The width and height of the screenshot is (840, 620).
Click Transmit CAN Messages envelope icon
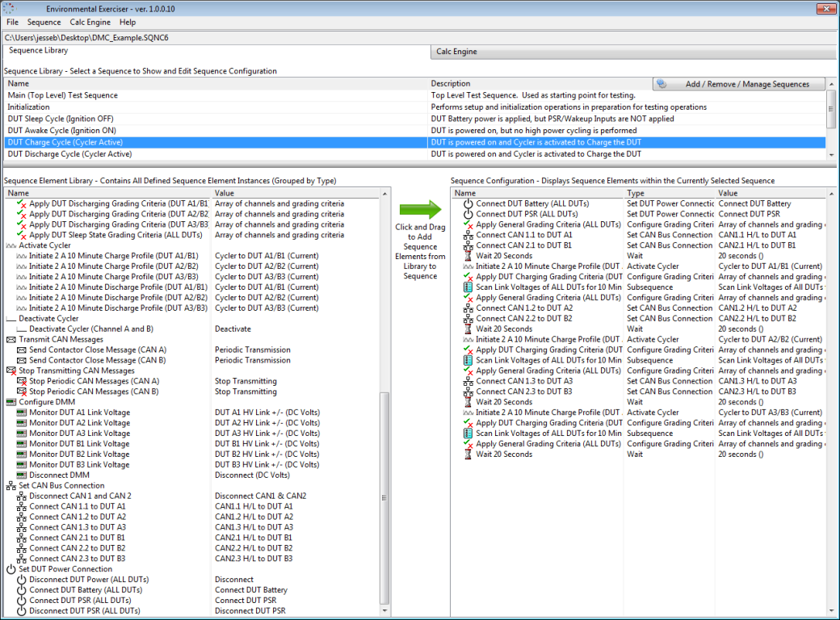pos(10,339)
